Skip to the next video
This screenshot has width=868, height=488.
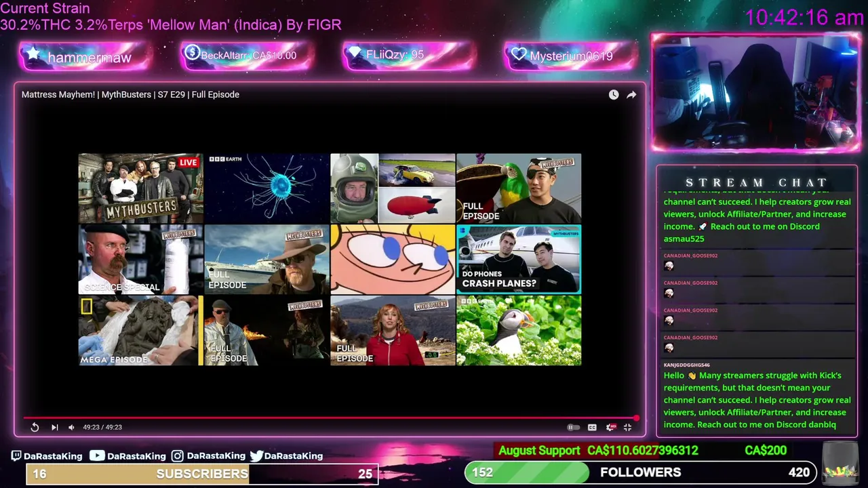54,427
